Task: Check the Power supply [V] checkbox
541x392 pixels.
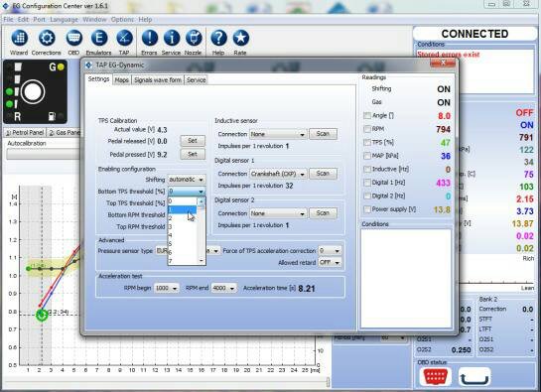Action: 367,209
